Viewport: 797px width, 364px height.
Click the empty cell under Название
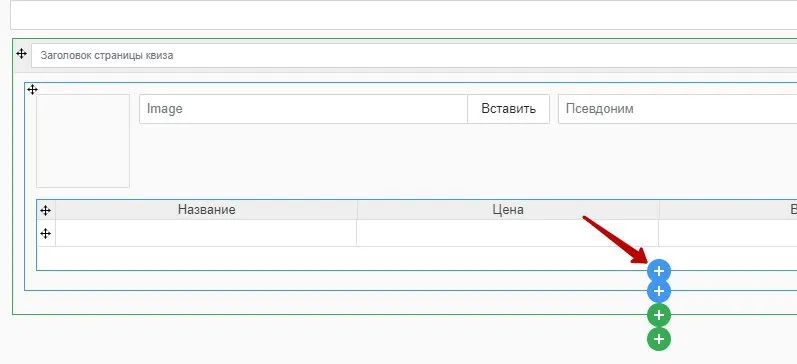(x=206, y=233)
